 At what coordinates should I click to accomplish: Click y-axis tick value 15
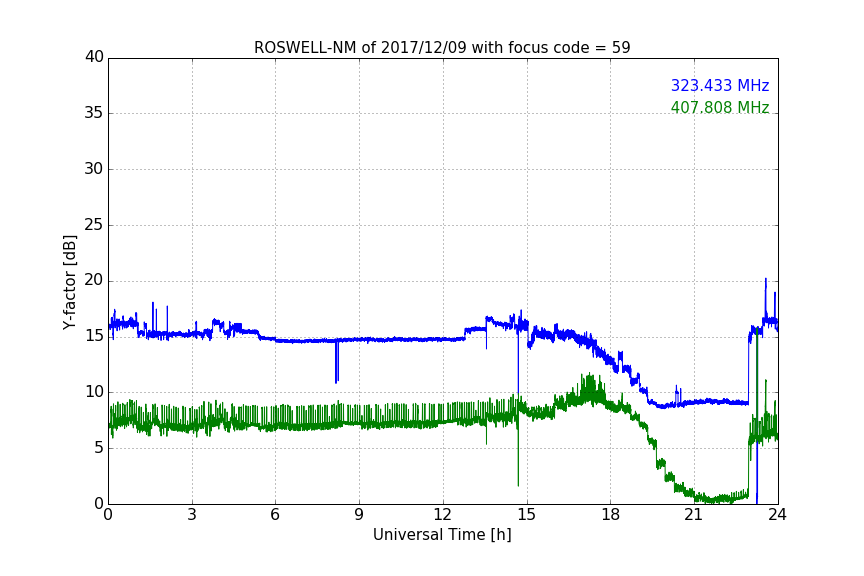pos(94,336)
